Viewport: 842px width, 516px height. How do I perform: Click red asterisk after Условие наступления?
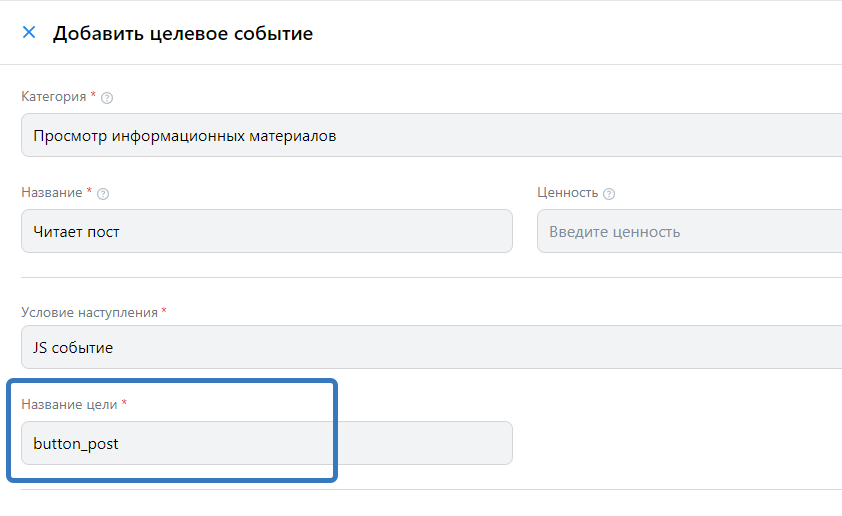click(164, 311)
